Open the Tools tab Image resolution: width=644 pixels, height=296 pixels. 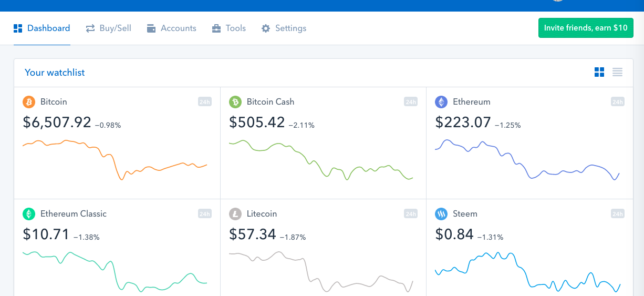point(228,28)
